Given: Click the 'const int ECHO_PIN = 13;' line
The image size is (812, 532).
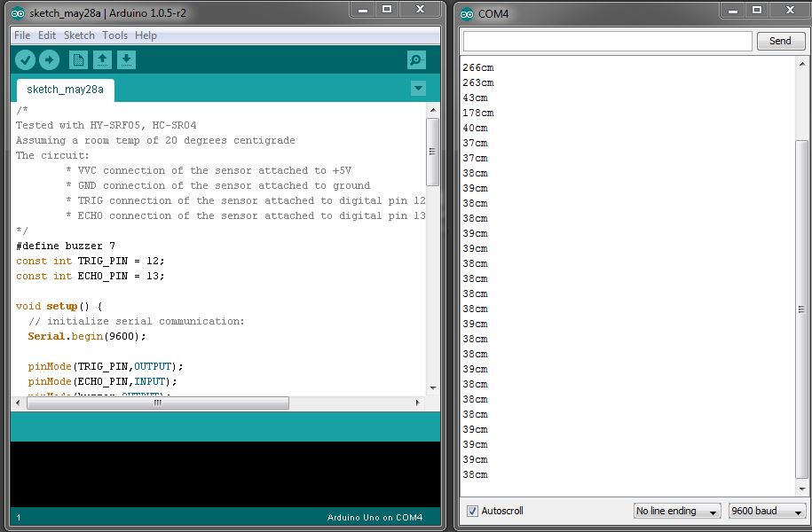Looking at the screenshot, I should point(91,276).
